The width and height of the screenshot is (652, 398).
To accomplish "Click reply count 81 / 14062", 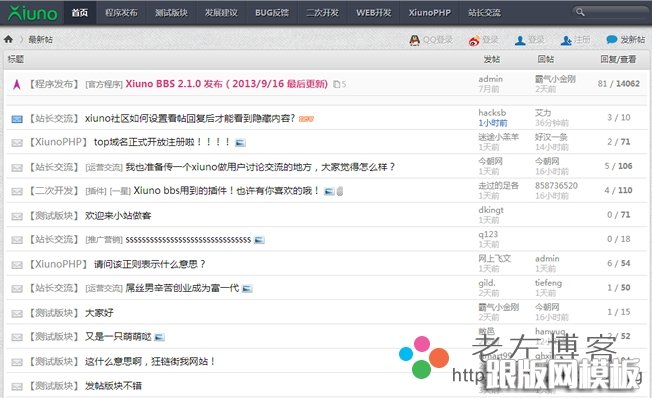I will 619,84.
